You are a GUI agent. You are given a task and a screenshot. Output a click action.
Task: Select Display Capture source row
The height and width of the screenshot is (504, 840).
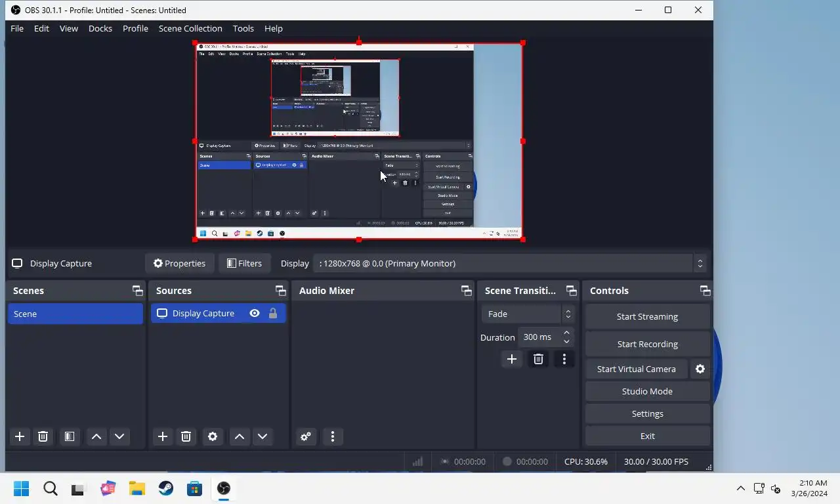pos(219,313)
